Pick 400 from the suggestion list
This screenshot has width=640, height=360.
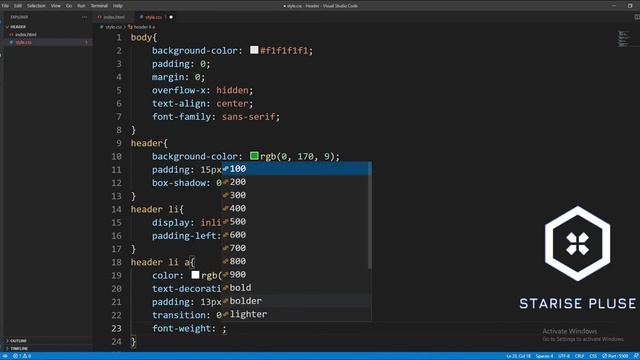pyautogui.click(x=296, y=209)
